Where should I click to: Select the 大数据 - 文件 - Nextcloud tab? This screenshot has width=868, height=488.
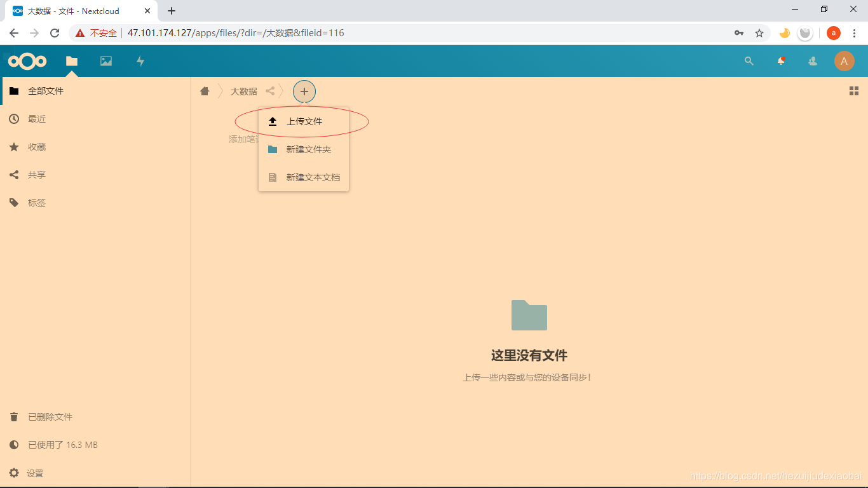(x=81, y=11)
